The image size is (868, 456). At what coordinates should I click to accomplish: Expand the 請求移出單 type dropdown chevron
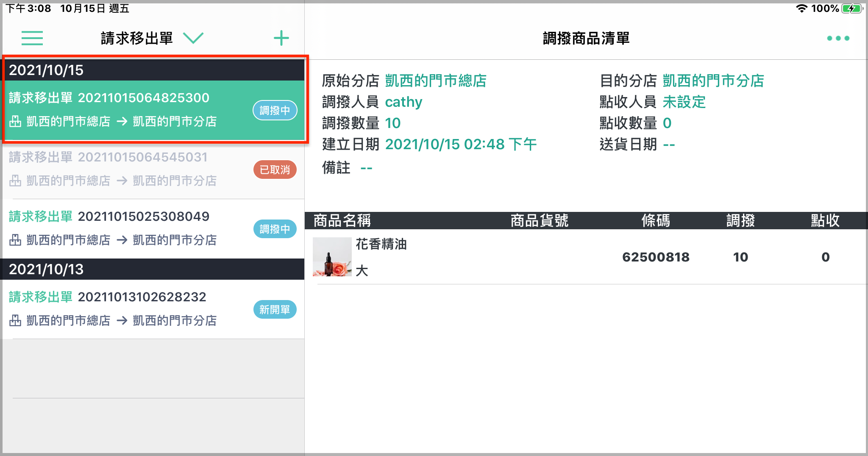(x=193, y=38)
